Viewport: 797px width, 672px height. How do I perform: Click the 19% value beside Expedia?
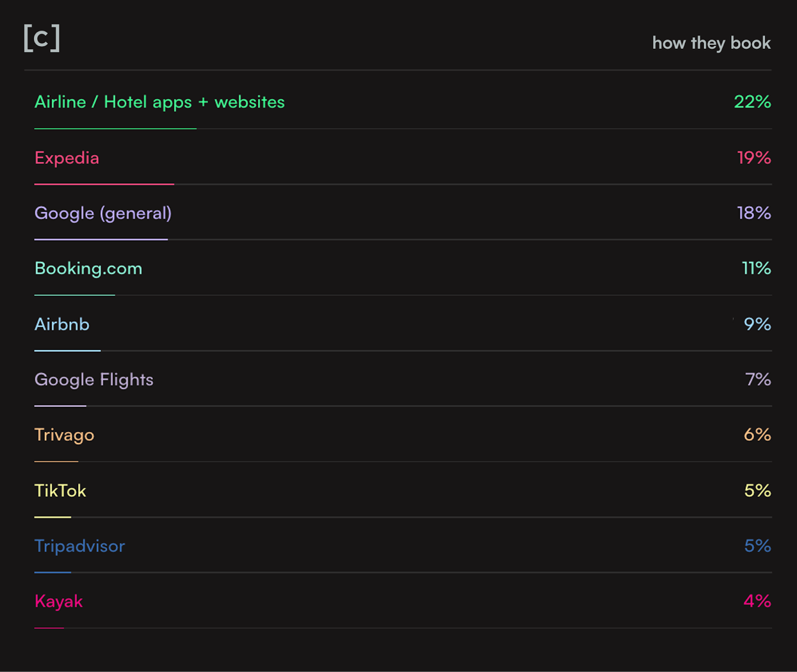754,158
